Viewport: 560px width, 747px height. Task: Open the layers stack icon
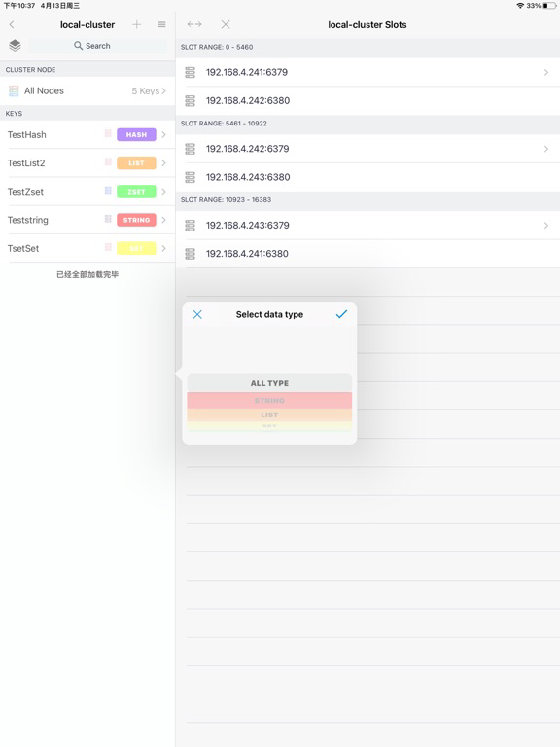[x=15, y=46]
